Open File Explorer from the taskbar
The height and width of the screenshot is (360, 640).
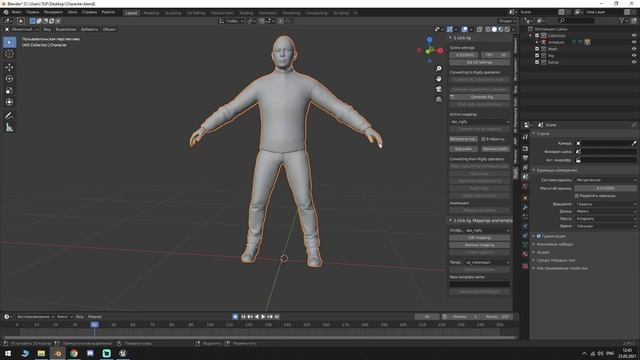[x=41, y=353]
